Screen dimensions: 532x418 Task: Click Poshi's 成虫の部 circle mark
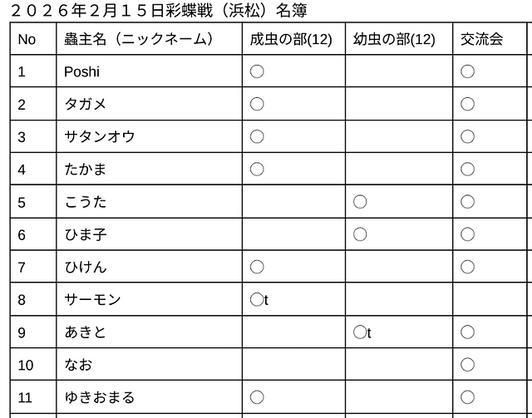point(257,71)
